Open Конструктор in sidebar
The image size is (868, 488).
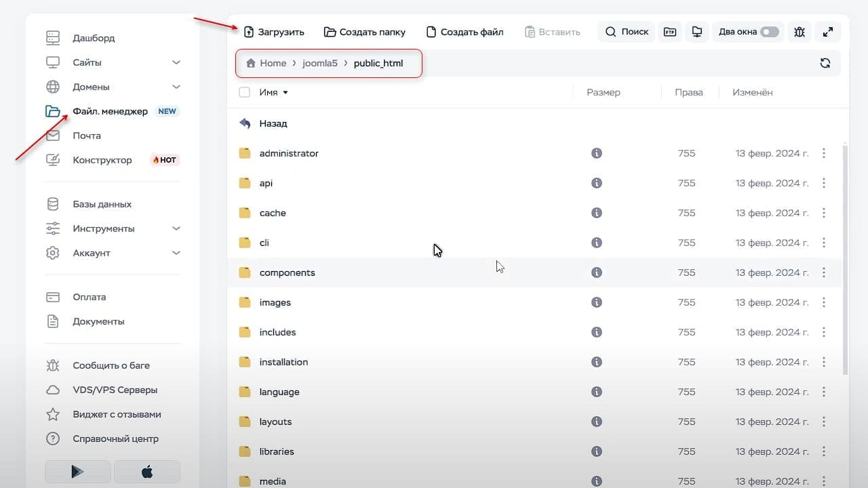[102, 160]
